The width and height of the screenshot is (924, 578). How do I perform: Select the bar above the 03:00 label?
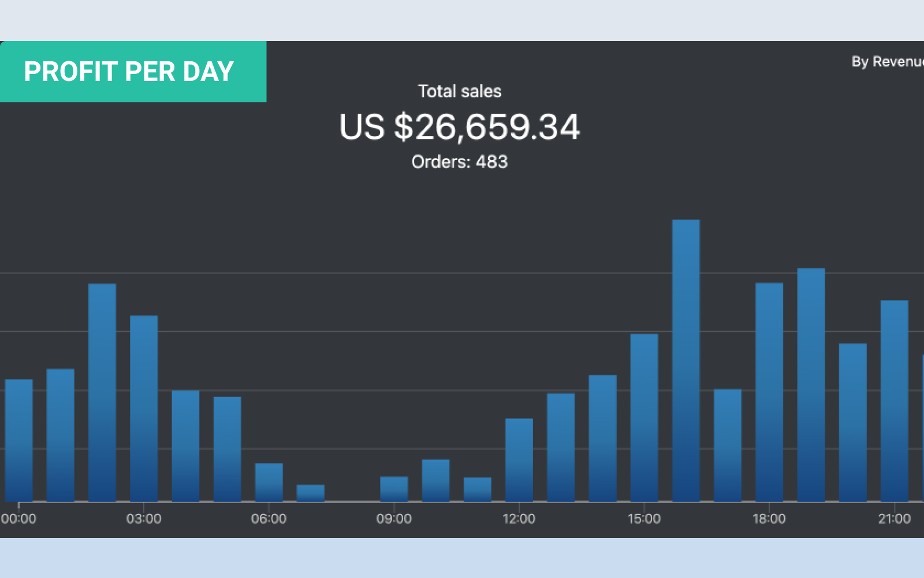(144, 407)
